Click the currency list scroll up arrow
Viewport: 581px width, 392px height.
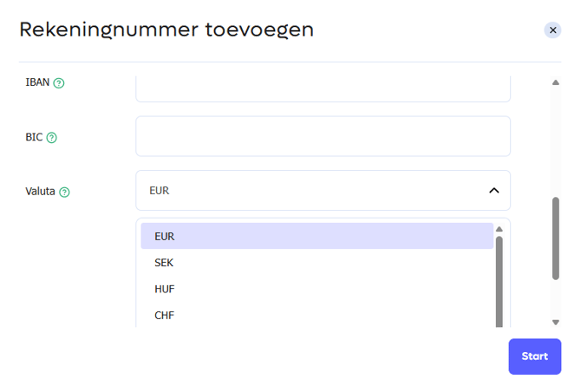click(499, 229)
